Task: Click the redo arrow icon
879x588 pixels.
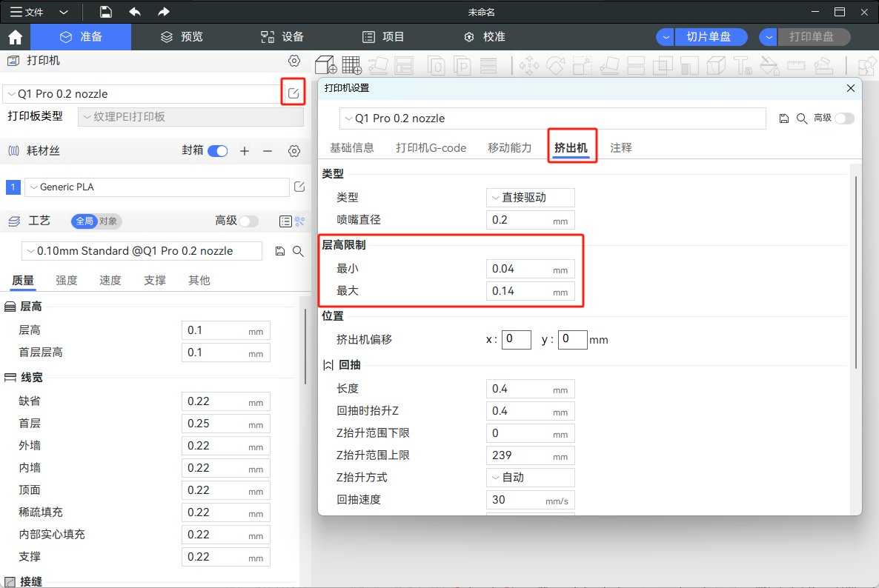Action: 164,12
